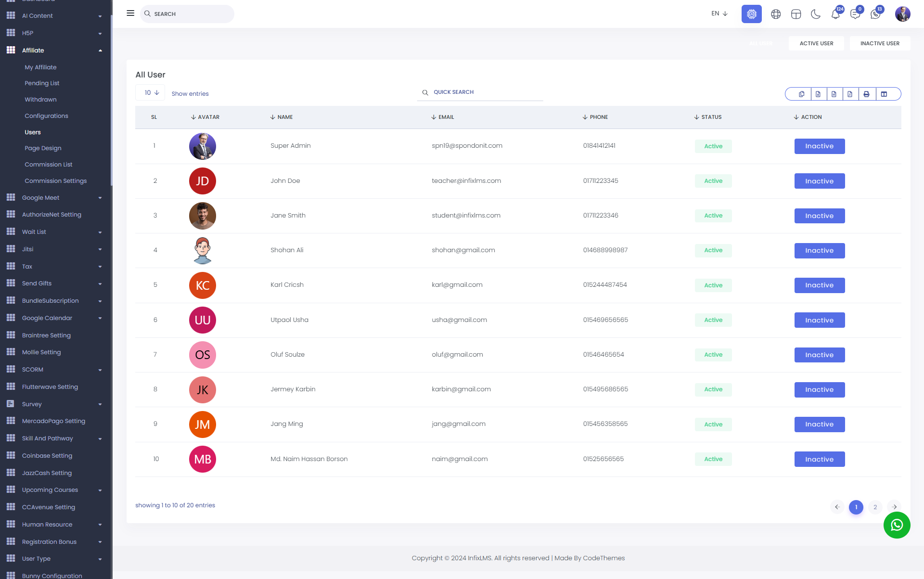This screenshot has height=579, width=924.
Task: Sort table by Phone column
Action: point(595,117)
